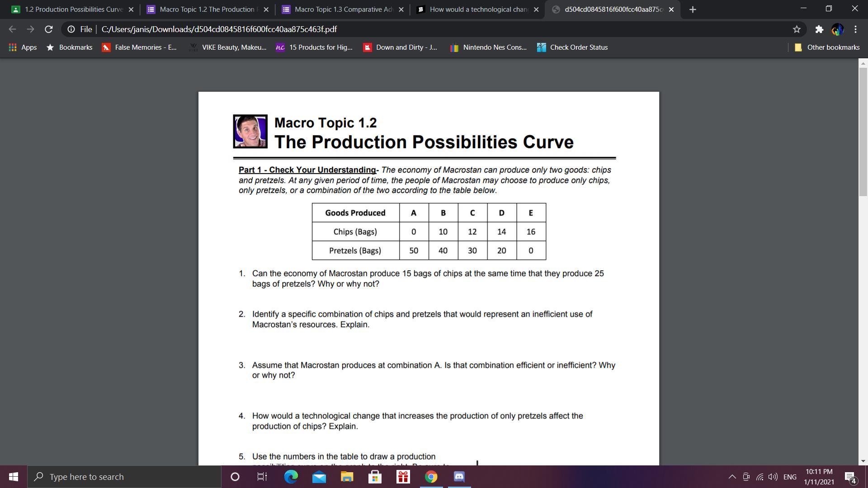Image resolution: width=868 pixels, height=488 pixels.
Task: Reload the PDF page
Action: [48, 29]
